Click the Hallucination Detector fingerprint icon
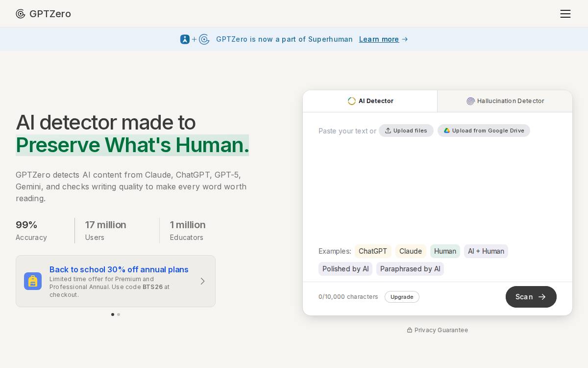Image resolution: width=588 pixels, height=368 pixels. click(x=470, y=101)
